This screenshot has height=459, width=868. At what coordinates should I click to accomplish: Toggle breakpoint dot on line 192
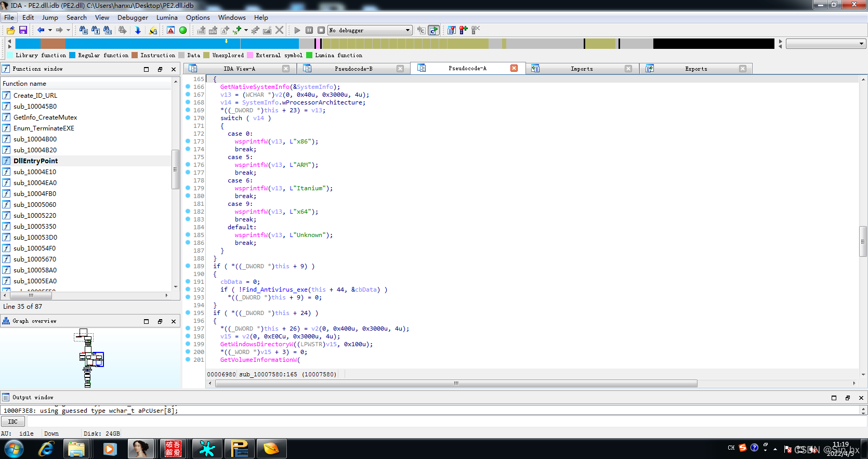188,290
